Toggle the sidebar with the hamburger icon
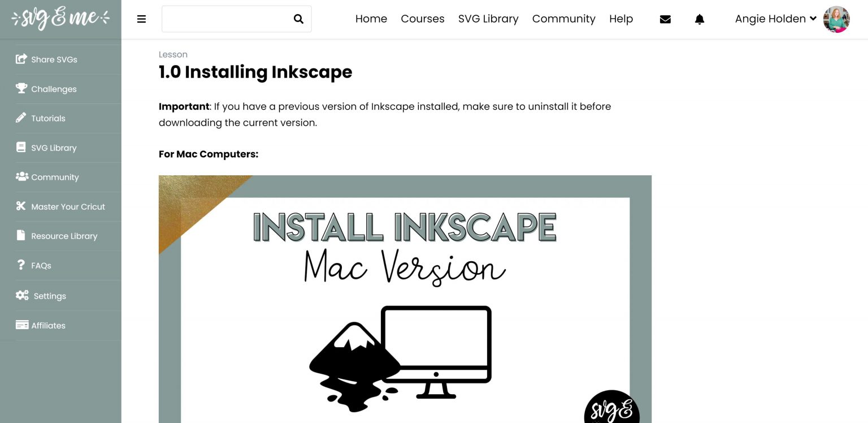Viewport: 868px width, 423px height. (x=141, y=19)
